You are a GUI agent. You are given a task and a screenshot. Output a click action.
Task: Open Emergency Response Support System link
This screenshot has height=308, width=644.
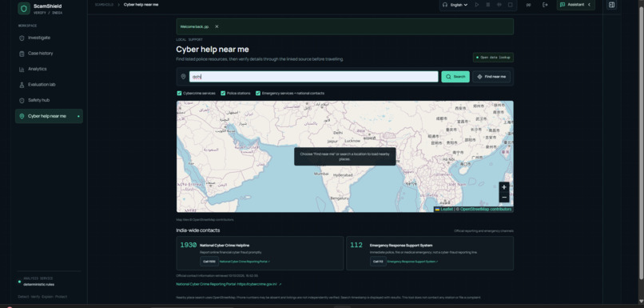[x=413, y=262]
